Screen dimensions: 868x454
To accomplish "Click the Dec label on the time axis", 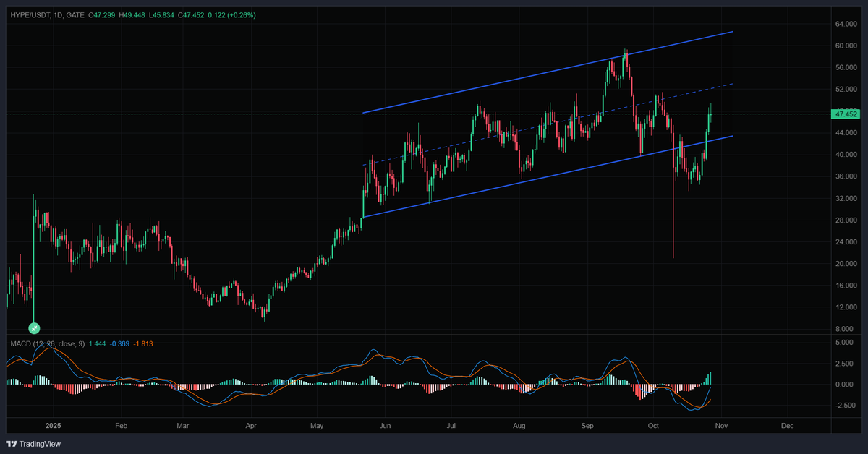I will coord(787,426).
